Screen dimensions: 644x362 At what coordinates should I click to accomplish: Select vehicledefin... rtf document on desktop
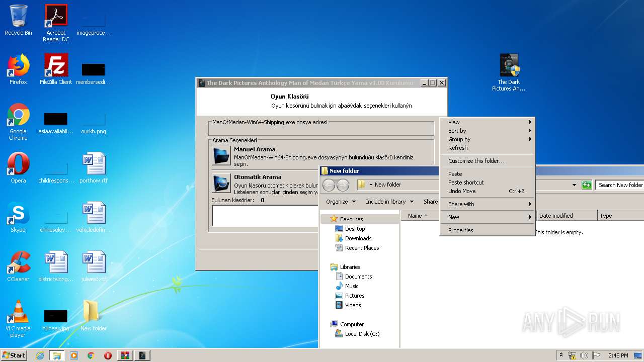(x=94, y=217)
